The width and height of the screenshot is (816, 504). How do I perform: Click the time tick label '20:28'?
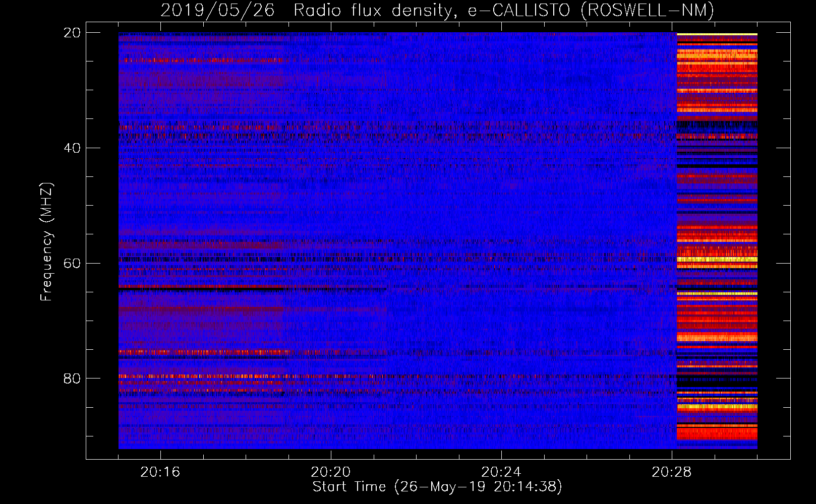(672, 472)
